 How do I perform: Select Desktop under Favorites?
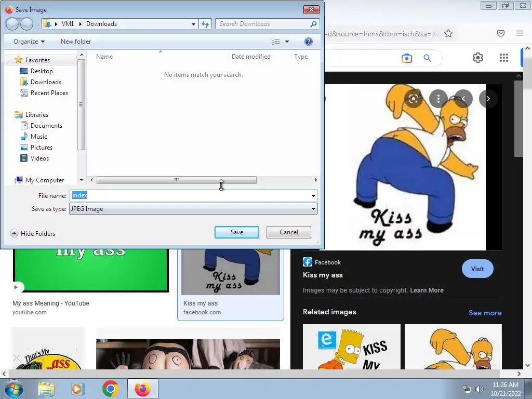(x=42, y=71)
